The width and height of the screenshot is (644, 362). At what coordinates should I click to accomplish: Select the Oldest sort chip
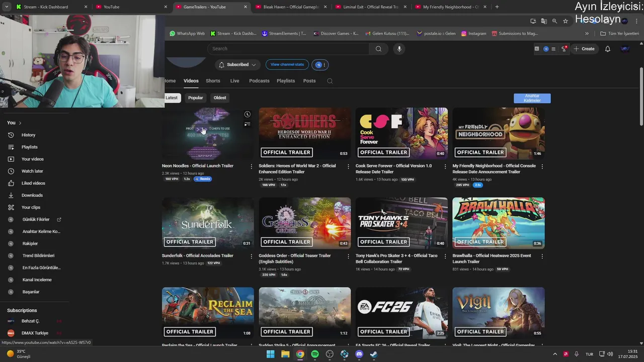coord(220,98)
